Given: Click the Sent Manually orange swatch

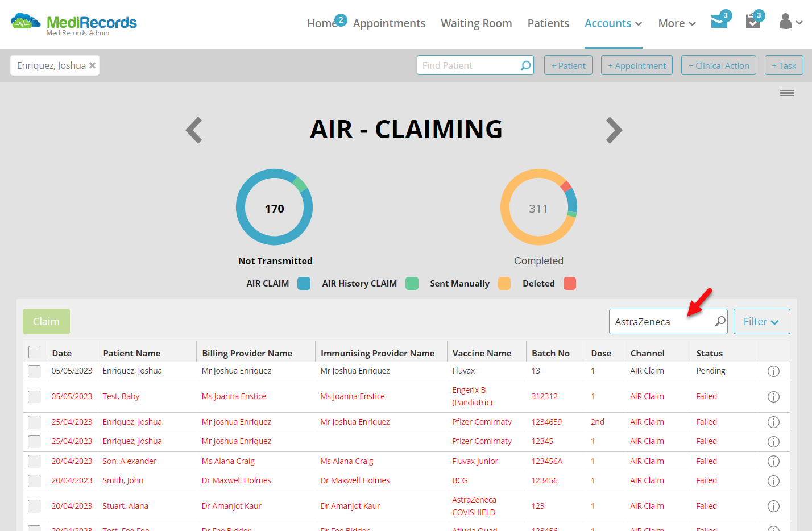Looking at the screenshot, I should (504, 283).
